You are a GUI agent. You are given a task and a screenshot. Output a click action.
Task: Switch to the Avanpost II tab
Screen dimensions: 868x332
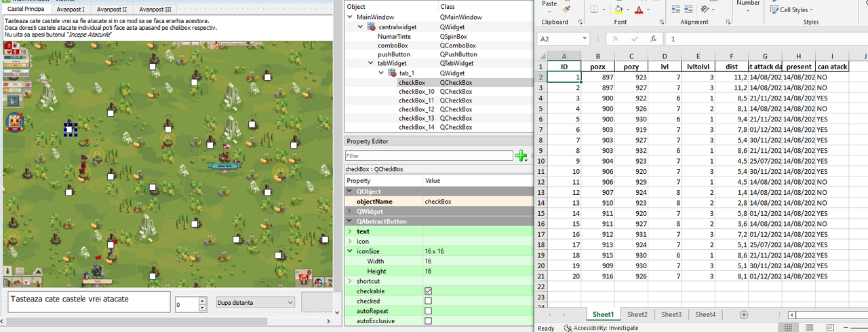[112, 10]
